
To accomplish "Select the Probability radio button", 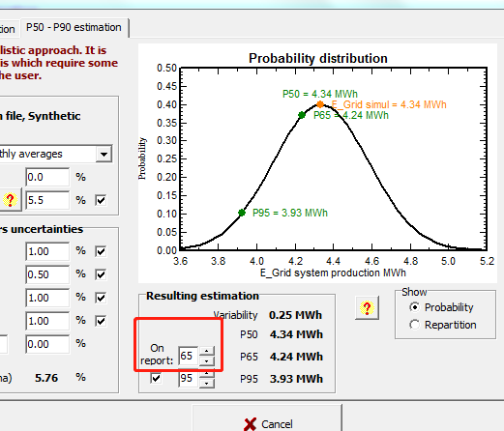I will tap(415, 307).
